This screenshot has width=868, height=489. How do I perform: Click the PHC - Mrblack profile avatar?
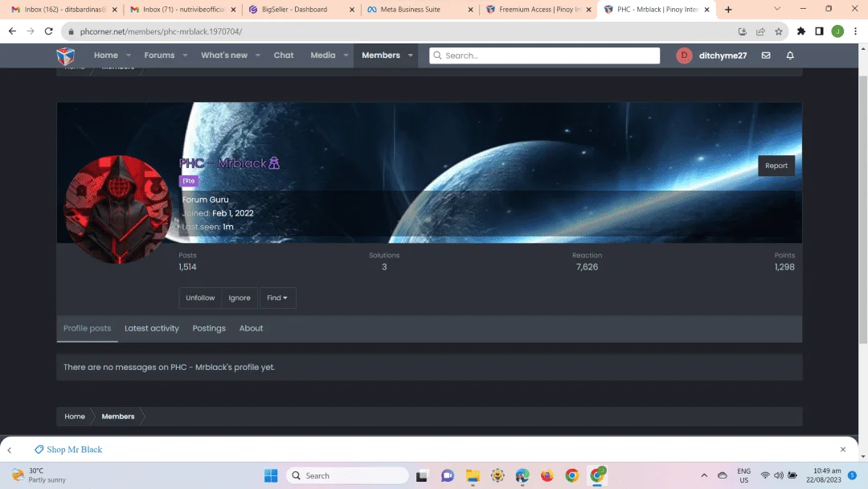point(118,209)
